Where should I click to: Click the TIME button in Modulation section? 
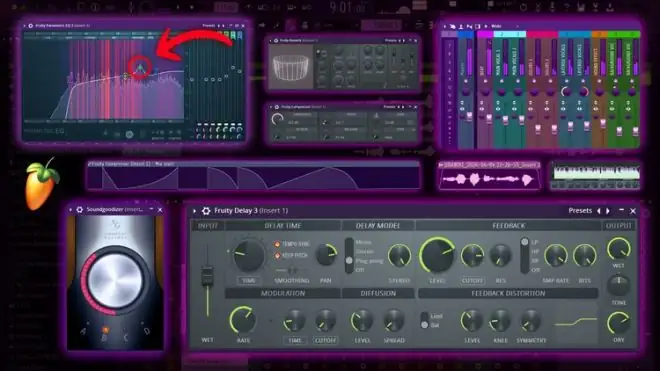295,340
